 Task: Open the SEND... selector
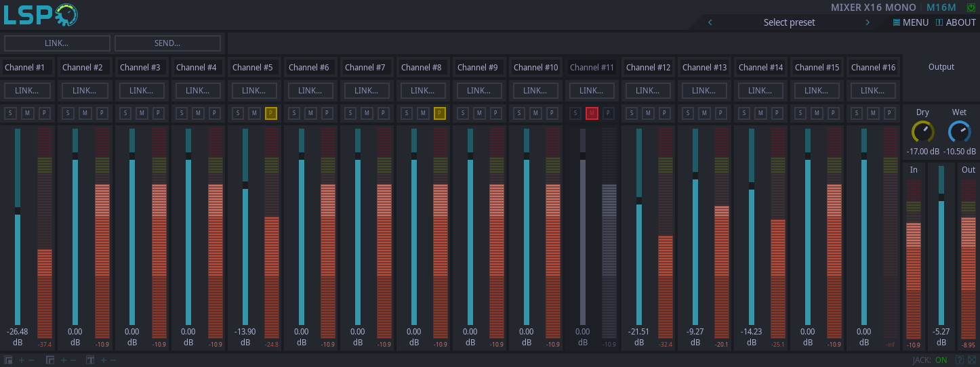coord(167,43)
